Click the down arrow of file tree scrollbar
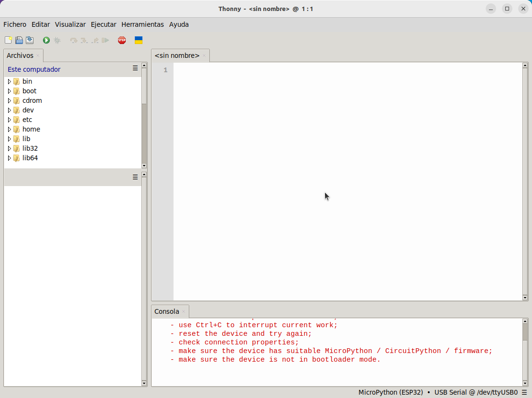The image size is (532, 398). tap(144, 166)
